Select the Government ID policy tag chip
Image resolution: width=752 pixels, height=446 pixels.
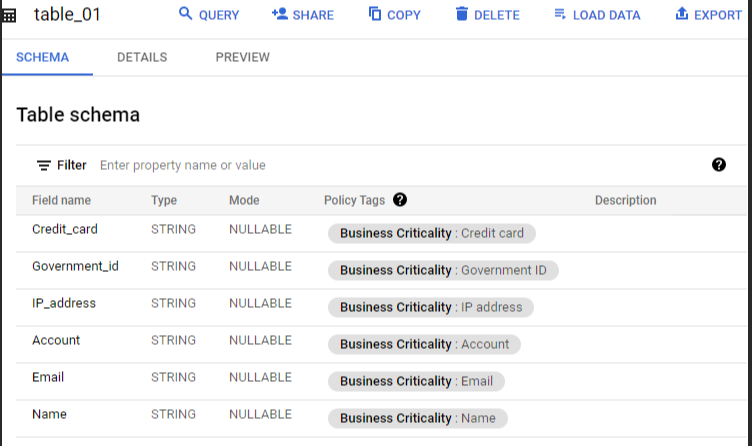click(443, 270)
